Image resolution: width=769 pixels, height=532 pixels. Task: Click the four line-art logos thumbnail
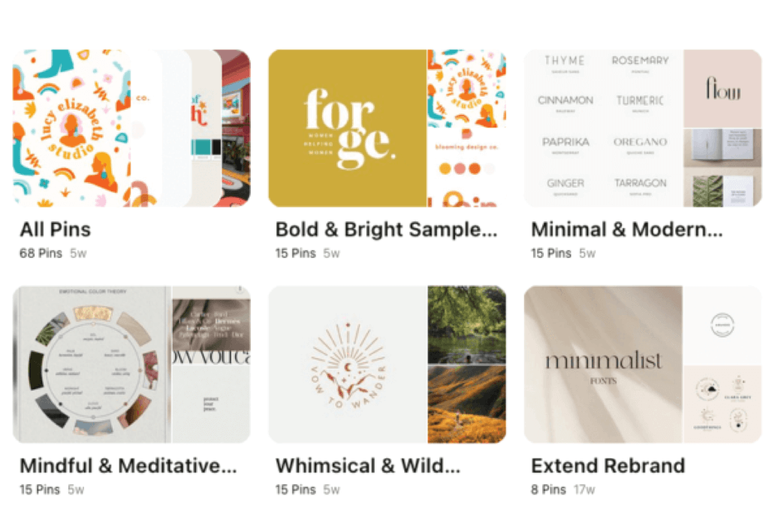tap(722, 404)
